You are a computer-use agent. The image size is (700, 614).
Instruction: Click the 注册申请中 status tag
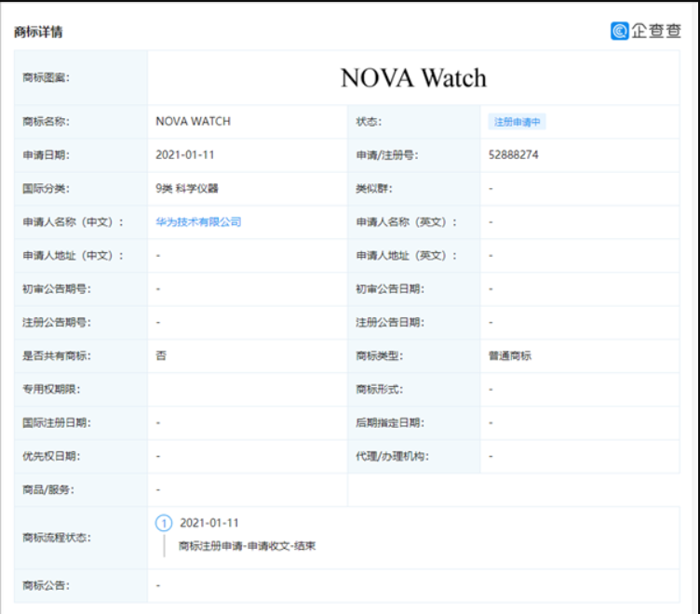517,122
